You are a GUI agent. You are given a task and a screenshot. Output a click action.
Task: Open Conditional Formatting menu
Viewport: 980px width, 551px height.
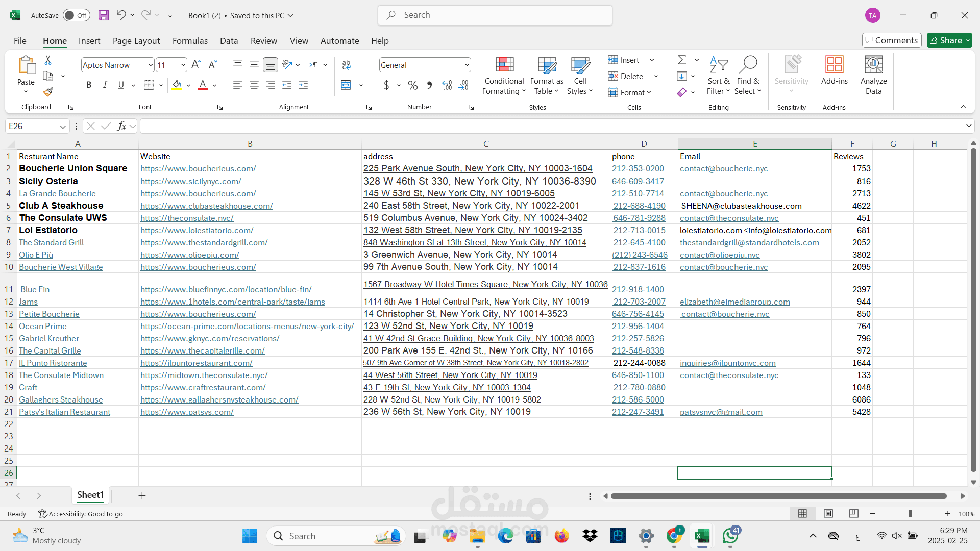(x=504, y=76)
